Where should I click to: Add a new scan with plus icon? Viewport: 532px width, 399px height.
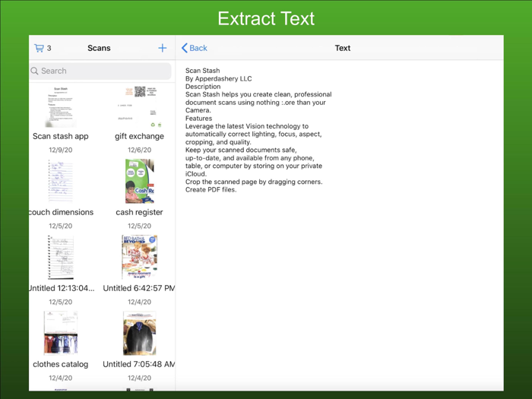pos(163,48)
